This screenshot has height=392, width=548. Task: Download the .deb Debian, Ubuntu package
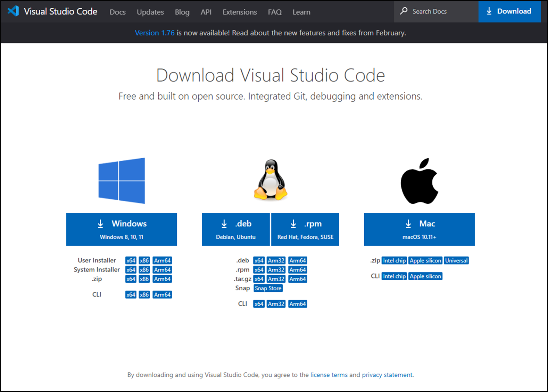tap(236, 230)
